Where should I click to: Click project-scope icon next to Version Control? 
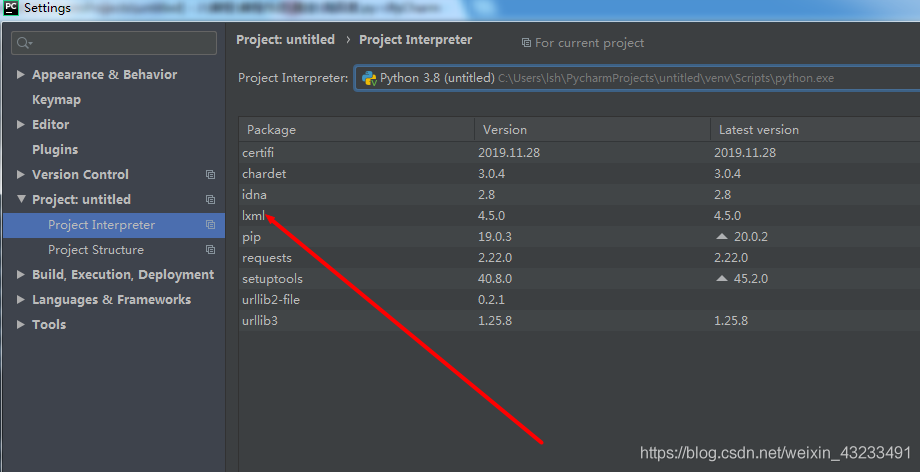(x=210, y=175)
